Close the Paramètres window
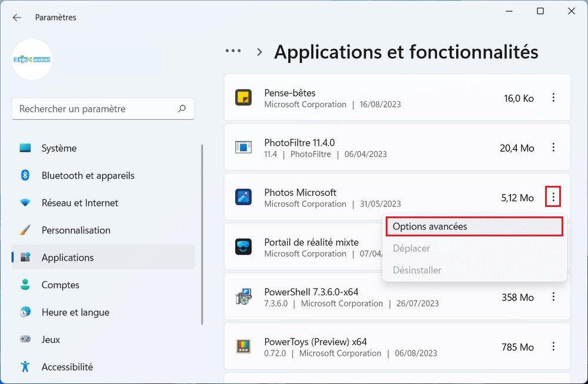The image size is (588, 384). [x=572, y=11]
